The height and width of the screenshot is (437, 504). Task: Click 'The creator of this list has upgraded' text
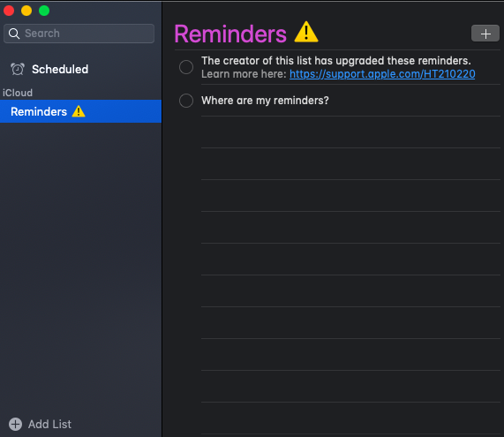click(336, 61)
